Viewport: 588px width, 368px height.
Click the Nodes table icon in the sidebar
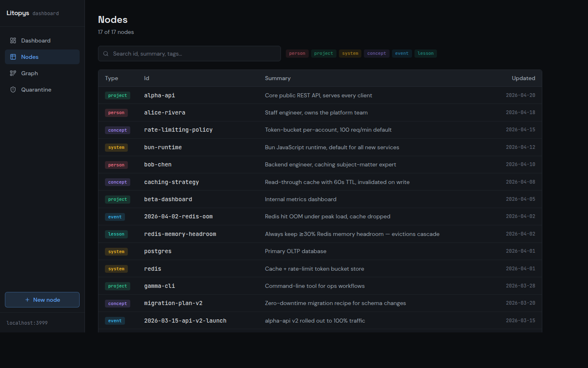[12, 56]
